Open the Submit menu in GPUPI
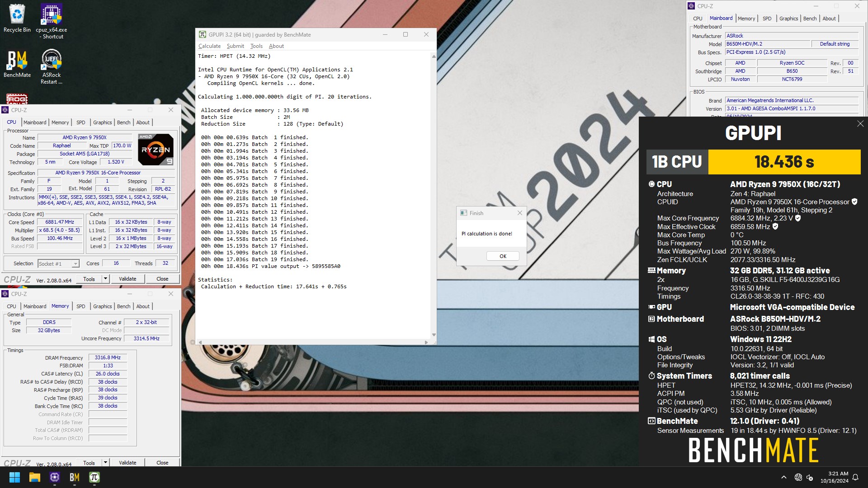This screenshot has width=868, height=488. [x=235, y=46]
